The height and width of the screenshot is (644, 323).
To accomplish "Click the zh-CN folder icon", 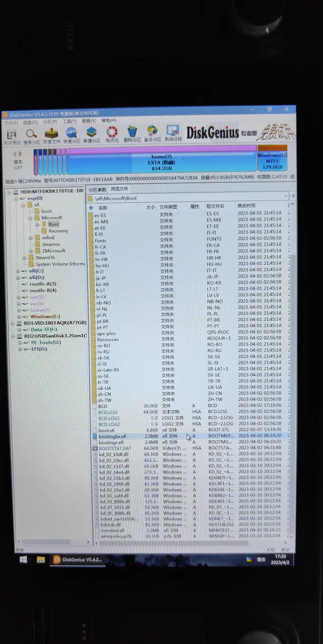I will click(x=93, y=394).
